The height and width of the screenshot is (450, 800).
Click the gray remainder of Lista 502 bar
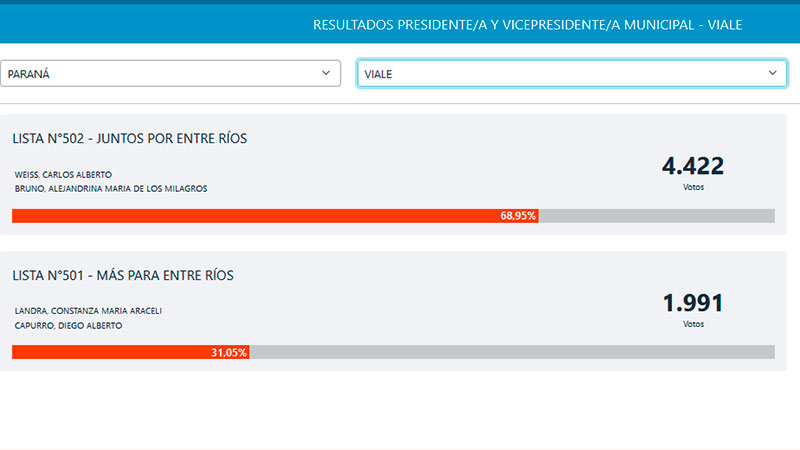click(x=656, y=216)
